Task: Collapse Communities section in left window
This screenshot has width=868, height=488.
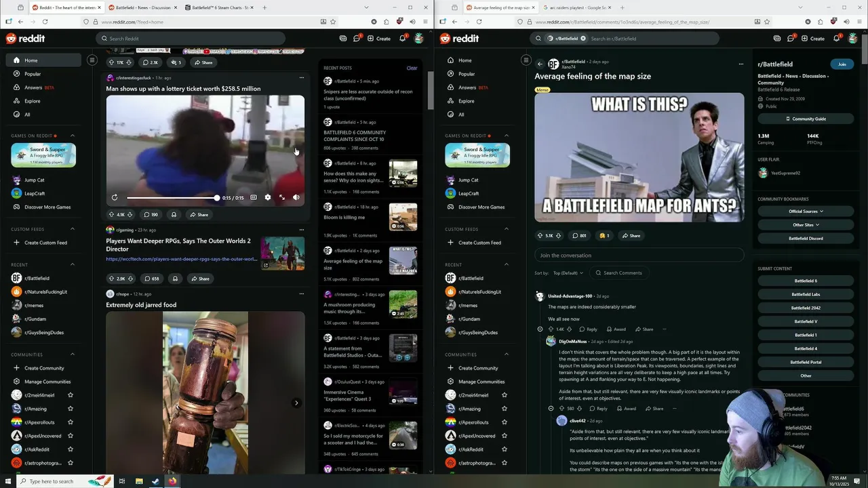Action: [x=73, y=354]
